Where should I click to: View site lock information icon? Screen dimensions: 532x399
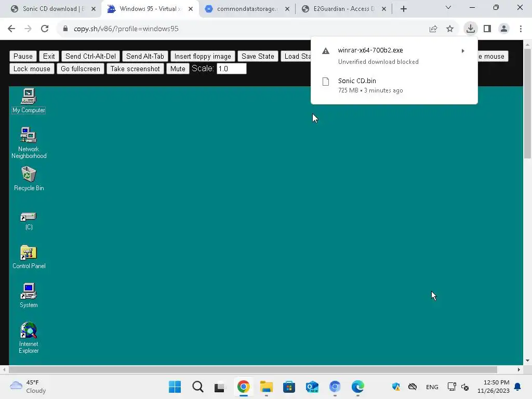coord(65,29)
